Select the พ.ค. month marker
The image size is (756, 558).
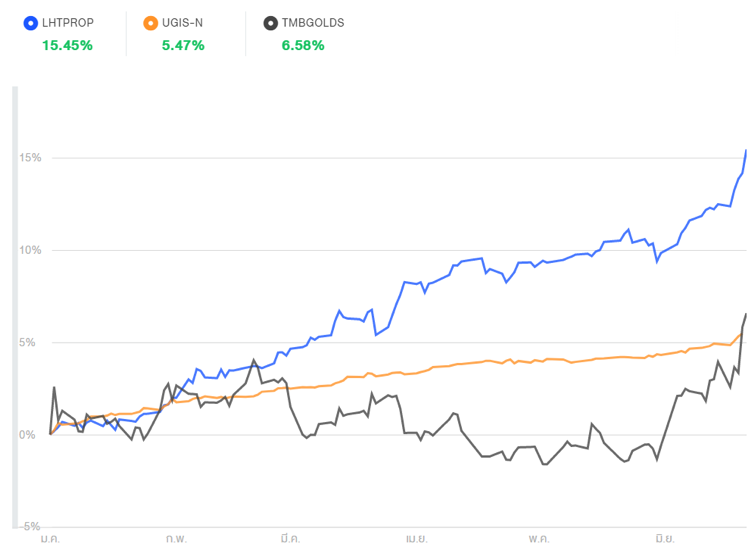click(539, 539)
